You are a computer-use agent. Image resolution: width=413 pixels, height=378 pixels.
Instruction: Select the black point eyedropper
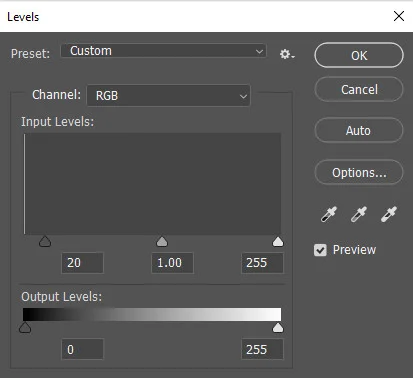pyautogui.click(x=329, y=214)
